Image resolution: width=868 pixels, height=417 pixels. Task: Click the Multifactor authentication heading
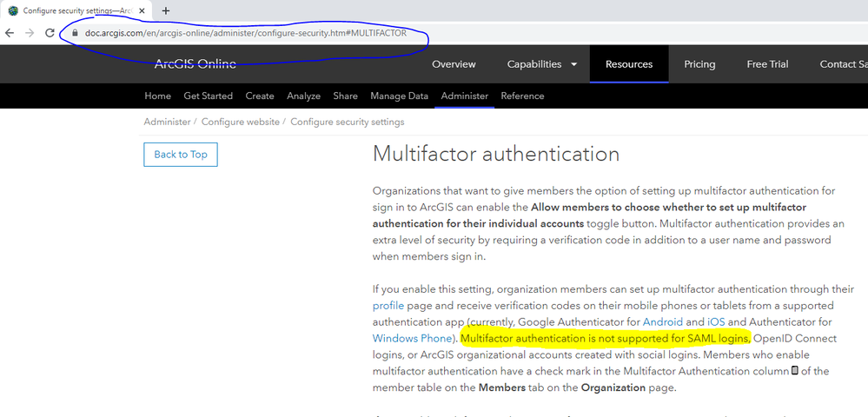pos(496,154)
